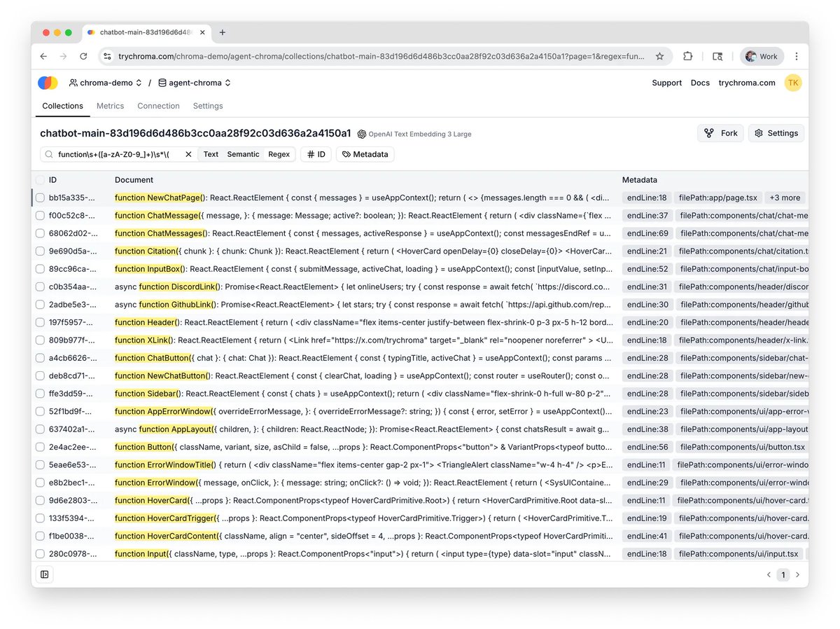Switch to the Settings tab

pos(208,106)
